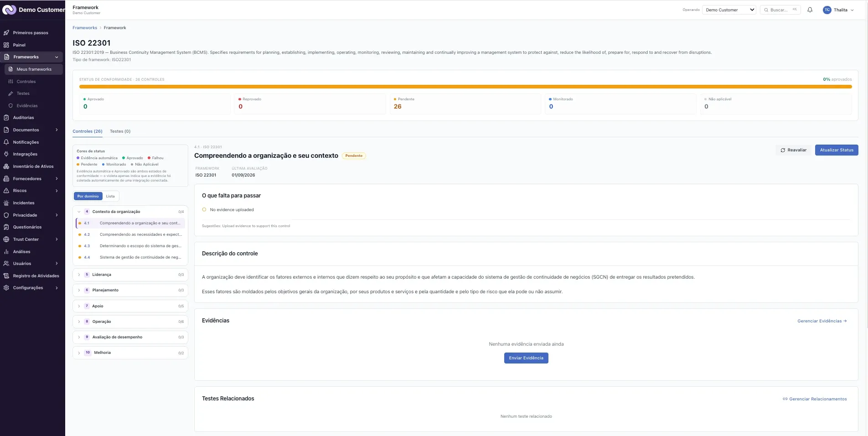The height and width of the screenshot is (436, 868).
Task: Click the notifications bell in the header
Action: tap(810, 10)
